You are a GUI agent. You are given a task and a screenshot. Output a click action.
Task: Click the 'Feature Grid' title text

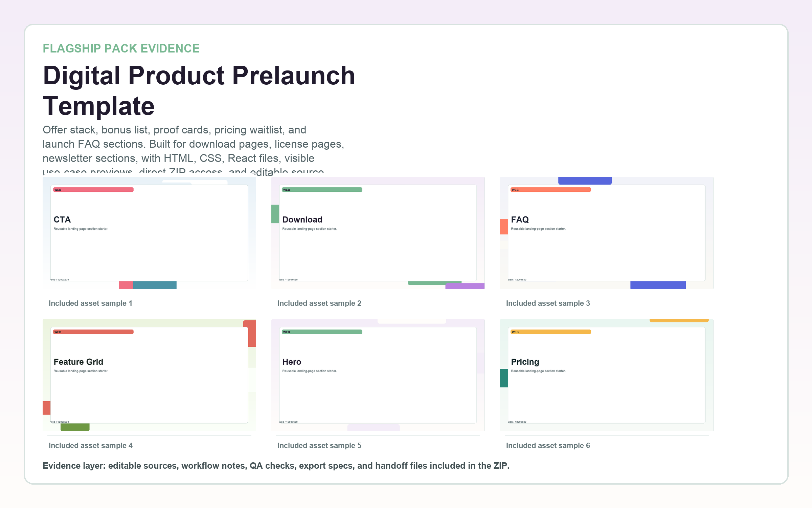click(78, 362)
